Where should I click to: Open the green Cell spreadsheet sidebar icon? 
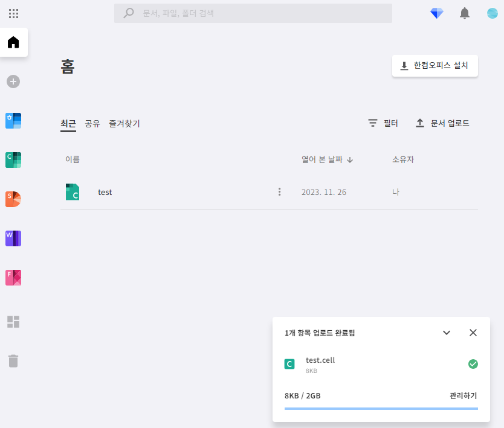(13, 160)
